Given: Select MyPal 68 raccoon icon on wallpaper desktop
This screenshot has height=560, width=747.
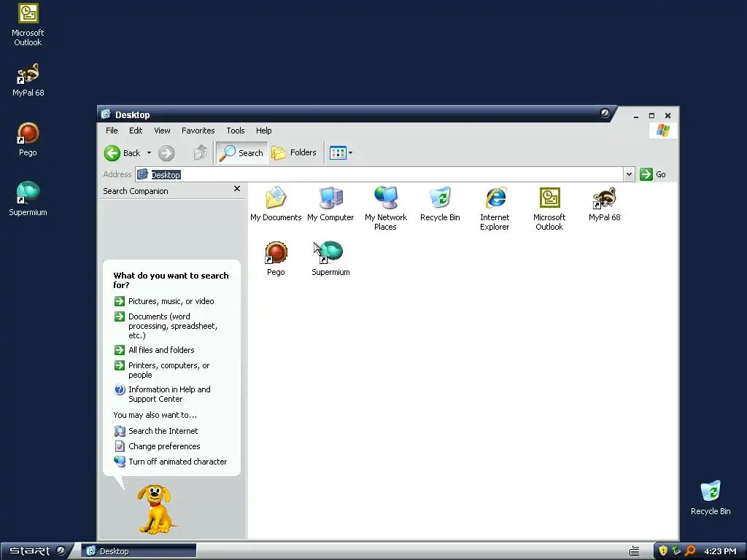Looking at the screenshot, I should coord(28,74).
